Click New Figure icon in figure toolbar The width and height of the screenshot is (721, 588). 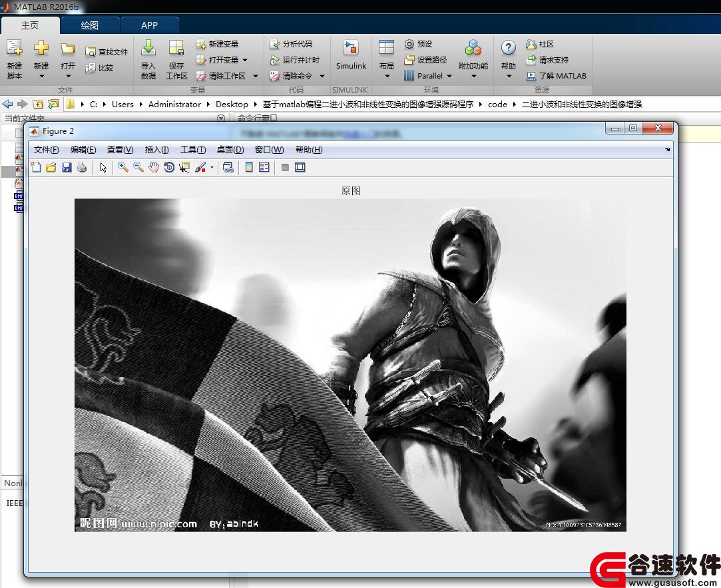[x=36, y=167]
